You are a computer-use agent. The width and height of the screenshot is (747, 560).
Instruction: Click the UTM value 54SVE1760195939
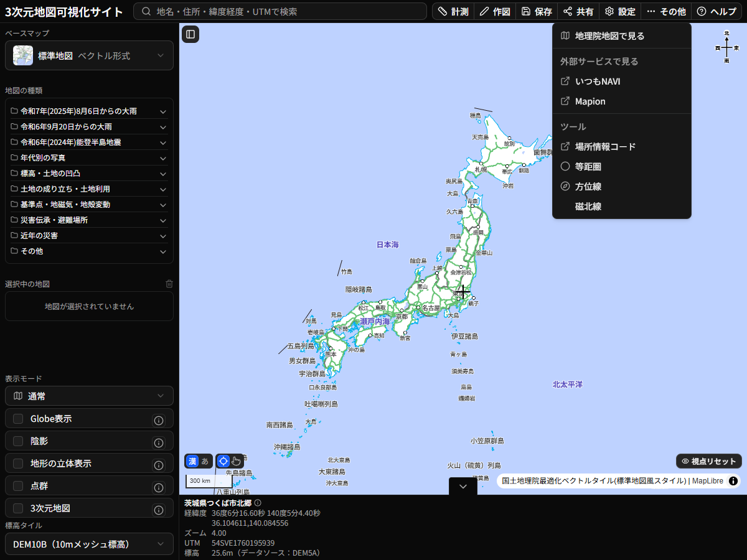(x=243, y=543)
